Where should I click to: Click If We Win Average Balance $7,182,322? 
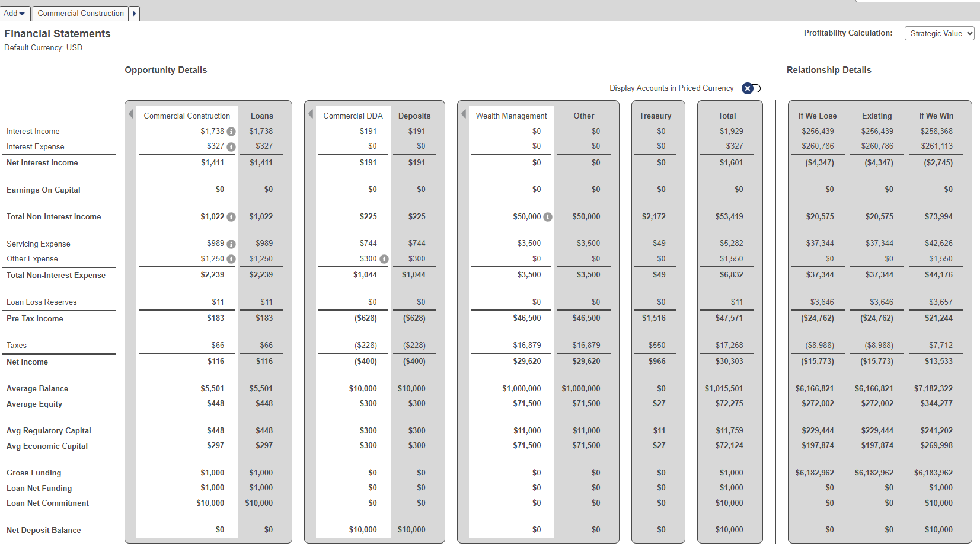point(934,388)
